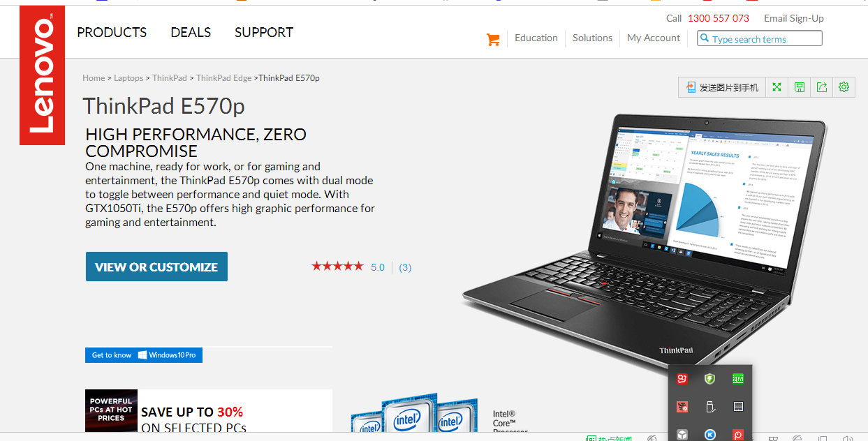Click the search terms input field
Viewport: 868px width, 441px height.
pyautogui.click(x=760, y=38)
